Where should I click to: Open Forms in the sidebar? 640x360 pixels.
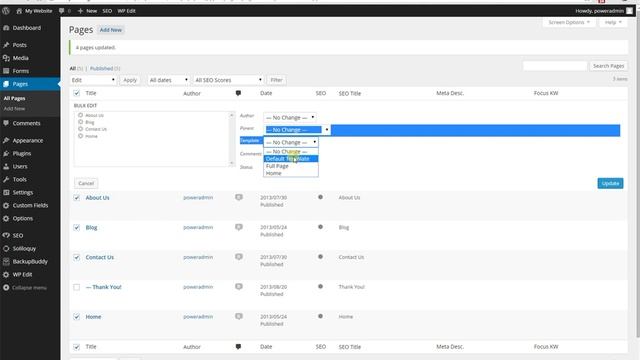coord(20,71)
